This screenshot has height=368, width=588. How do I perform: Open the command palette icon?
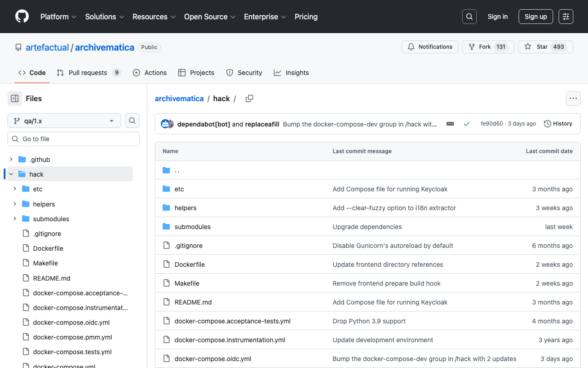coord(565,17)
